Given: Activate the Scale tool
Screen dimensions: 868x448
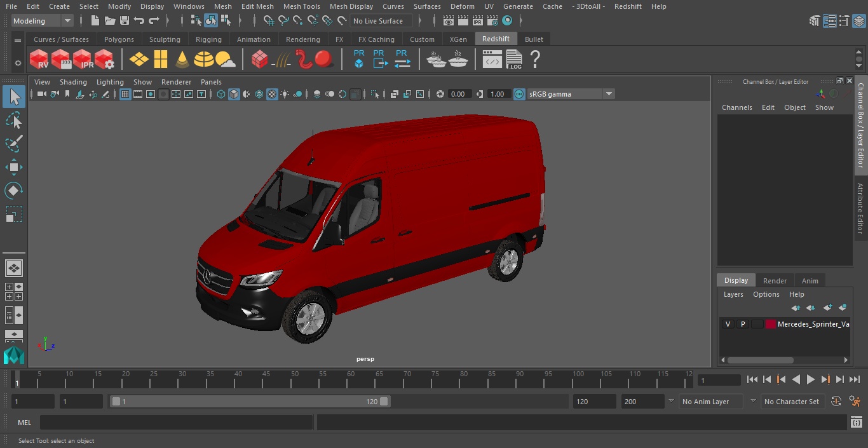Looking at the screenshot, I should click(13, 214).
